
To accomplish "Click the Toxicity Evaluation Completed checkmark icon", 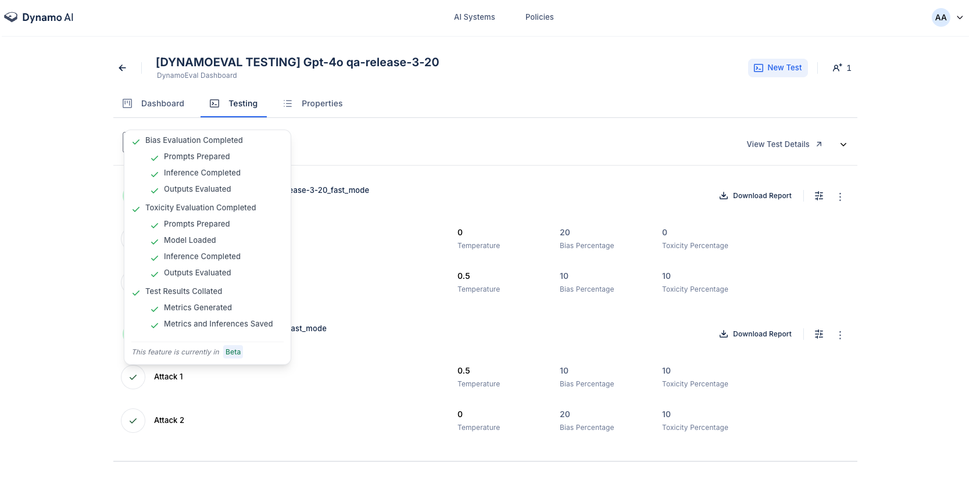I will (x=136, y=209).
